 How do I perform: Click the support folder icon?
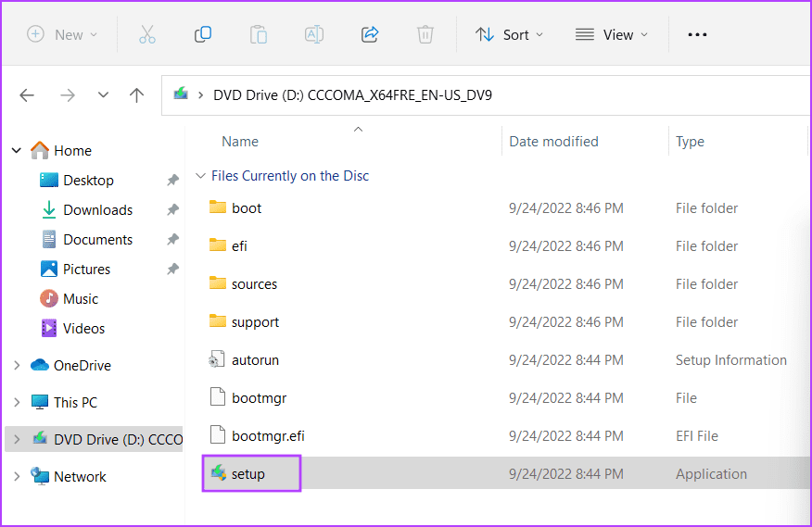(218, 321)
